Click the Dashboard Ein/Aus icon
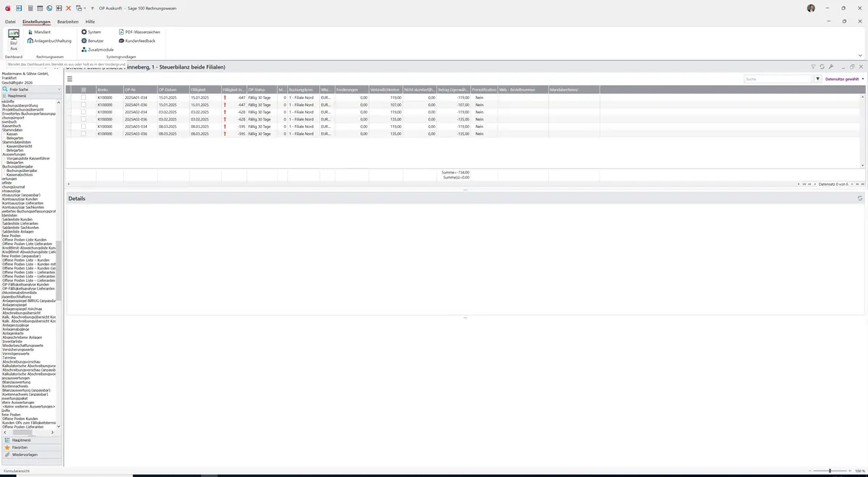Image resolution: width=868 pixels, height=477 pixels. pyautogui.click(x=14, y=40)
